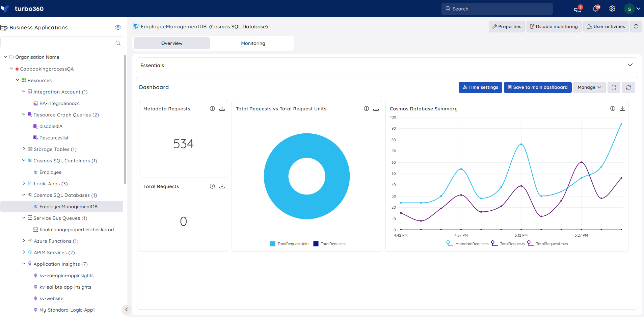The height and width of the screenshot is (317, 644).
Task: Open the notifications bell icon
Action: click(x=596, y=9)
